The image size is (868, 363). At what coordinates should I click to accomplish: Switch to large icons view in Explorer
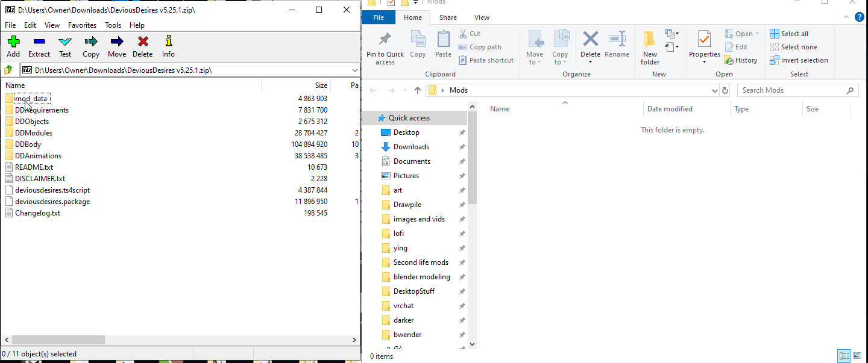858,356
